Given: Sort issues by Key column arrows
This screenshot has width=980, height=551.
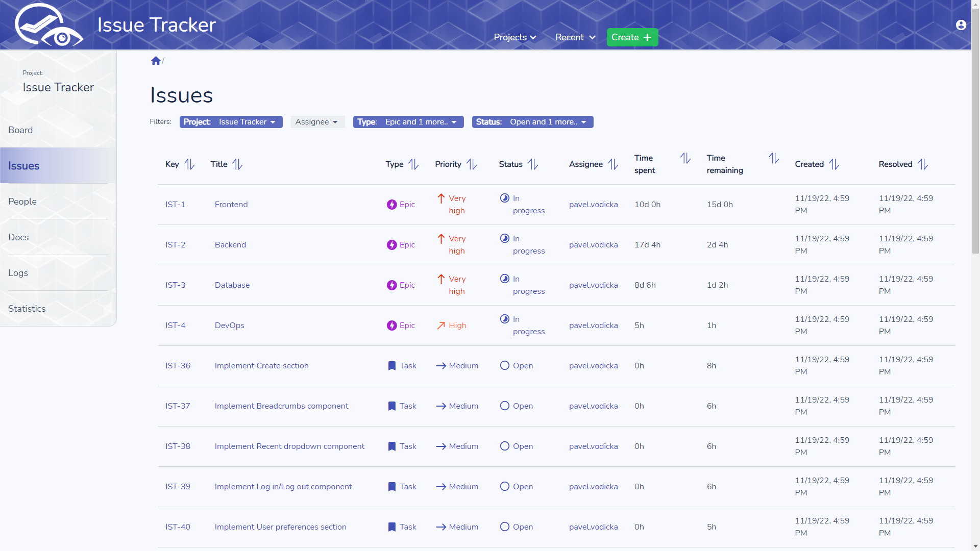Looking at the screenshot, I should [189, 164].
